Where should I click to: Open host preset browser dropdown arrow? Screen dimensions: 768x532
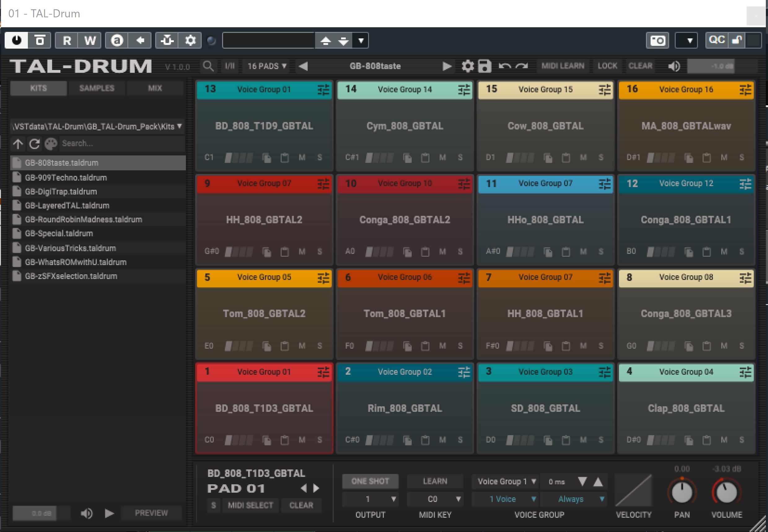click(361, 41)
